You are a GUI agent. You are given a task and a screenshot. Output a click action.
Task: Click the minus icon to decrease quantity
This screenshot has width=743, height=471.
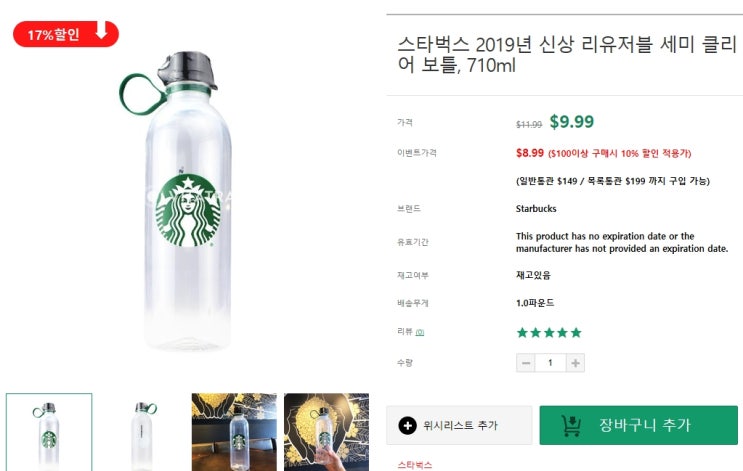[x=526, y=363]
